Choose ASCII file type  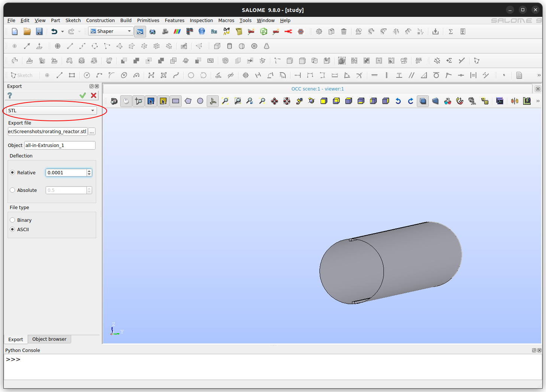[12, 229]
